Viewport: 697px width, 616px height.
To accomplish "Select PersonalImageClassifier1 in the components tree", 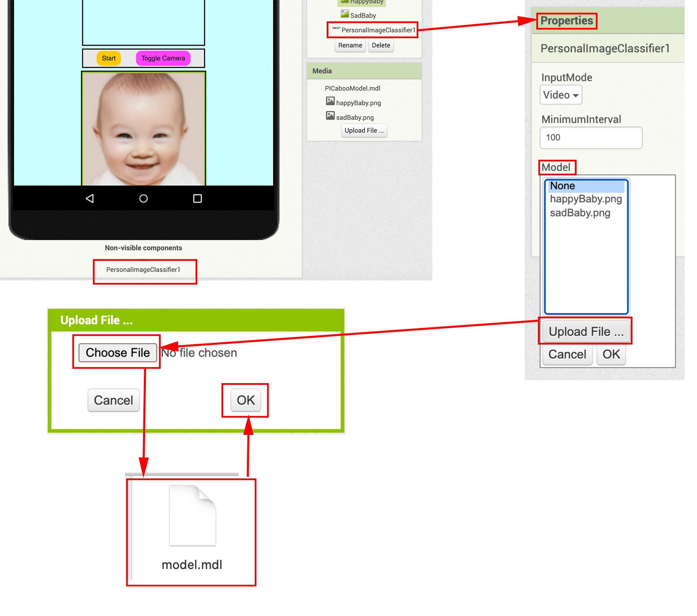I will coord(374,30).
